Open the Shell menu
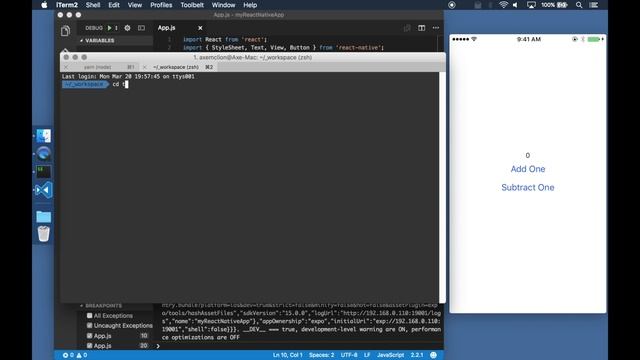The height and width of the screenshot is (360, 640). [93, 5]
